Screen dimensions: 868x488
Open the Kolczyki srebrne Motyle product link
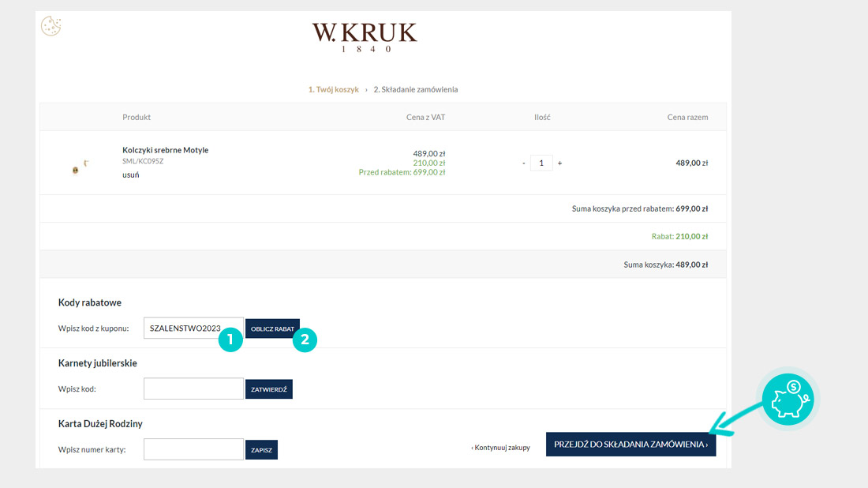point(166,150)
